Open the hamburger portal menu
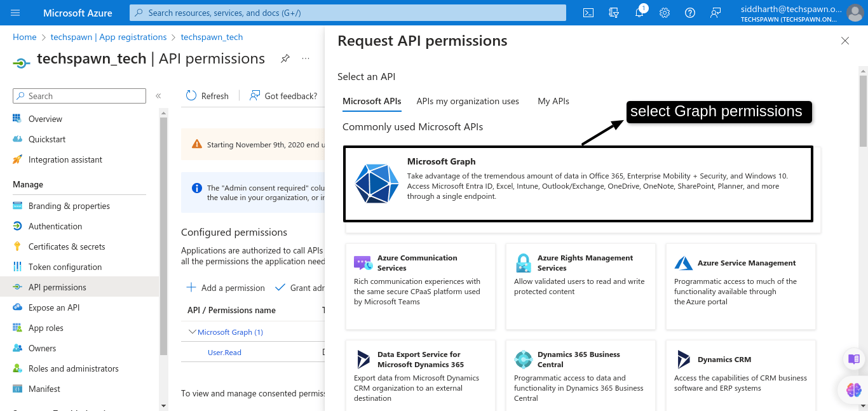The width and height of the screenshot is (868, 411). pos(15,13)
